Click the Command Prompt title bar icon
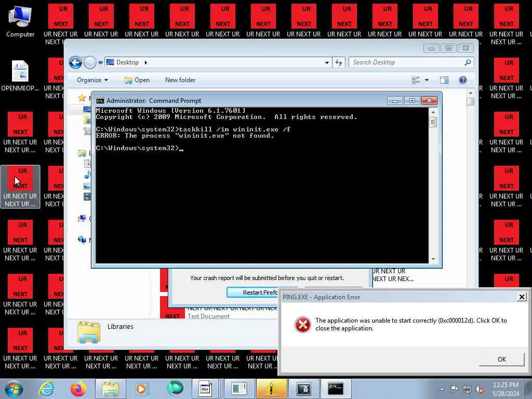 pyautogui.click(x=100, y=101)
